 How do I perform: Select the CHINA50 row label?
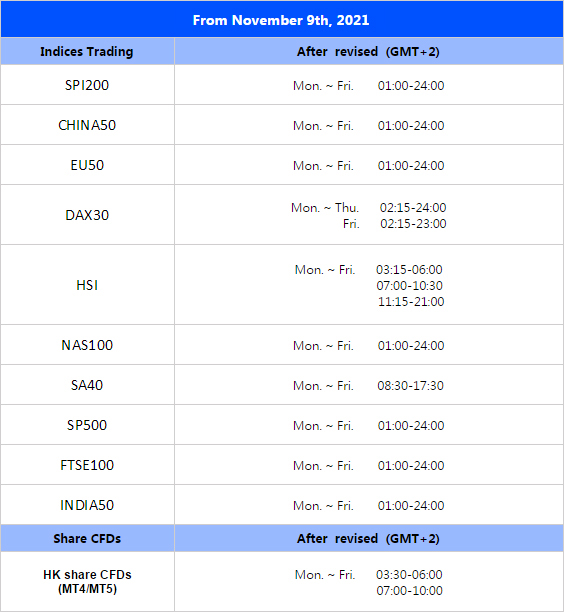(87, 125)
